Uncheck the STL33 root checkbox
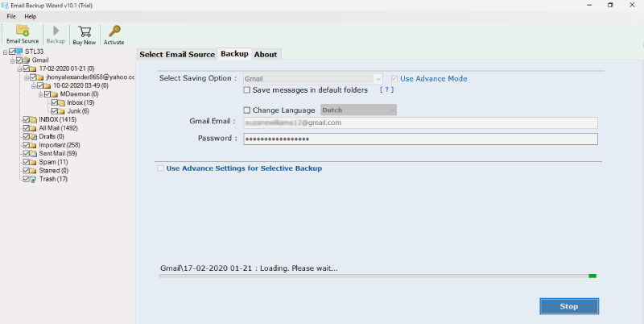The image size is (644, 324). (x=12, y=52)
